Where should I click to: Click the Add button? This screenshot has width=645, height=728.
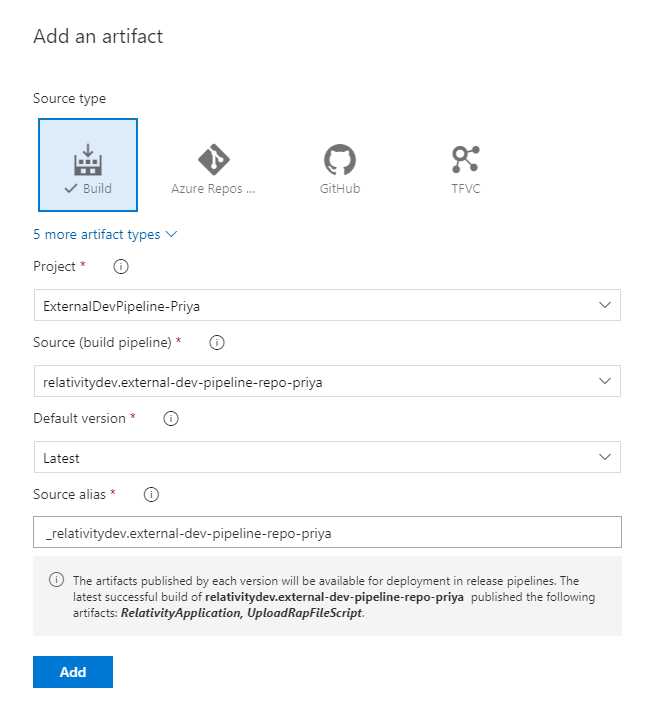[x=73, y=672]
